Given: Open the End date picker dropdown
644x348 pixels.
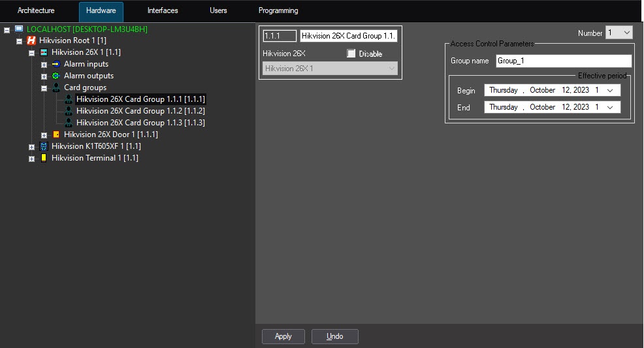Looking at the screenshot, I should (x=610, y=107).
